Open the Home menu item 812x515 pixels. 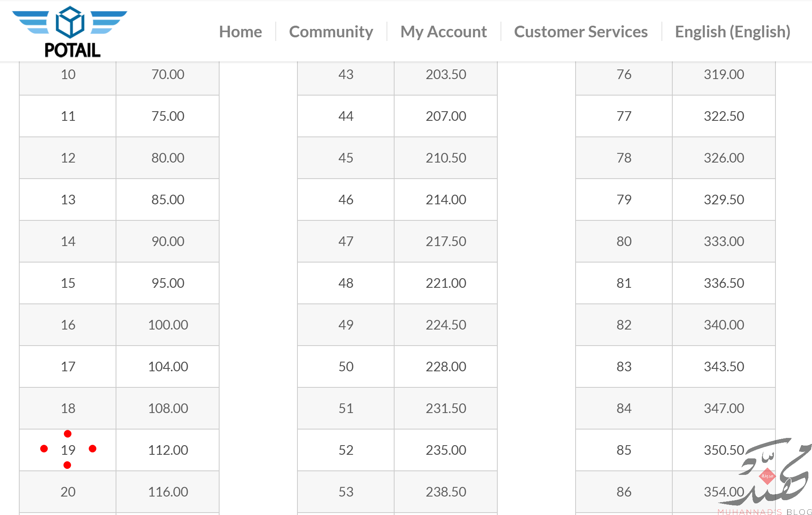[x=240, y=31]
